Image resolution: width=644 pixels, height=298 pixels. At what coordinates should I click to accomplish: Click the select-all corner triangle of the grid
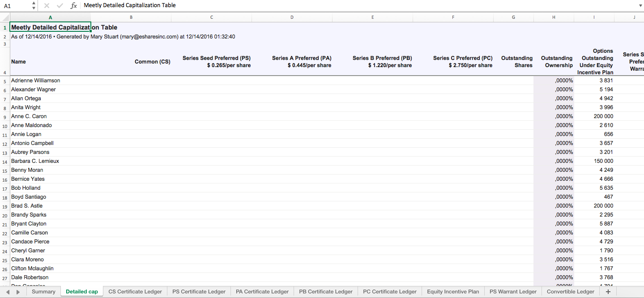(4, 17)
